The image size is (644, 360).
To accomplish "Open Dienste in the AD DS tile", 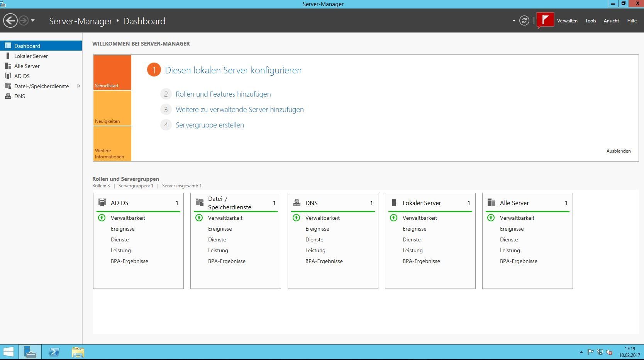I will point(120,239).
